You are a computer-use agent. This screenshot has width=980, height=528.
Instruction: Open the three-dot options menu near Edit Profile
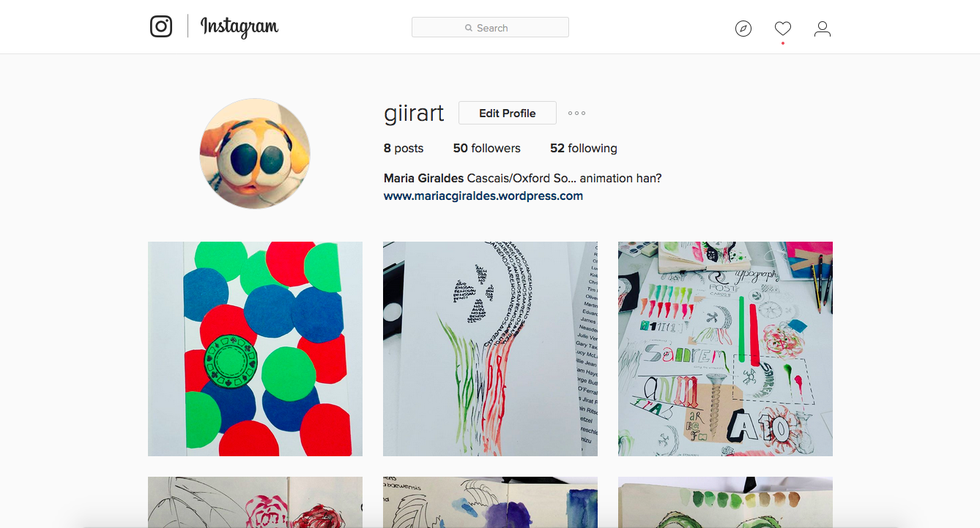(576, 114)
